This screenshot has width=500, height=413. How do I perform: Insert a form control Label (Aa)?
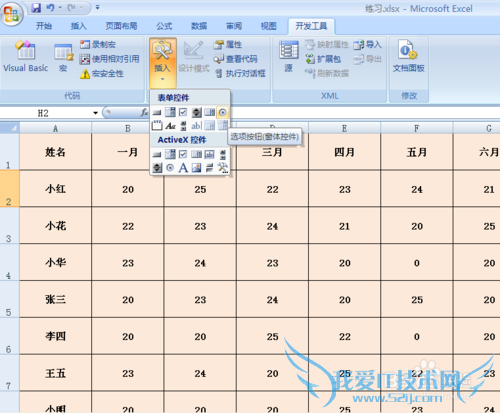coord(170,126)
